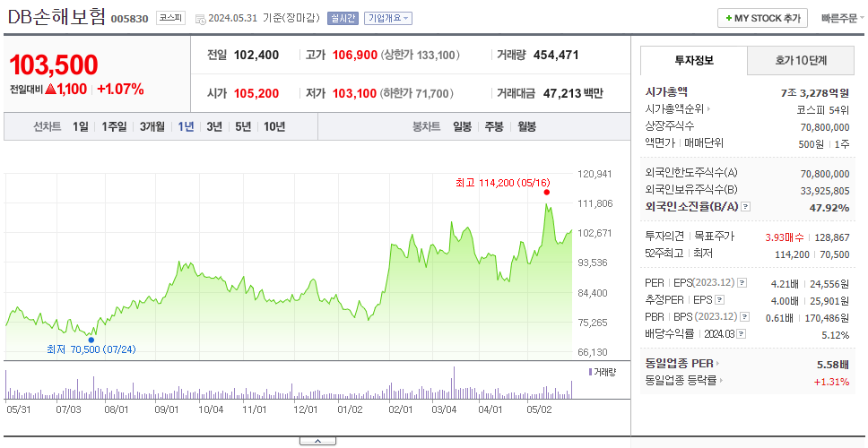The image size is (868, 448).
Task: Click the 시가 value 105,200
Action: click(x=256, y=93)
